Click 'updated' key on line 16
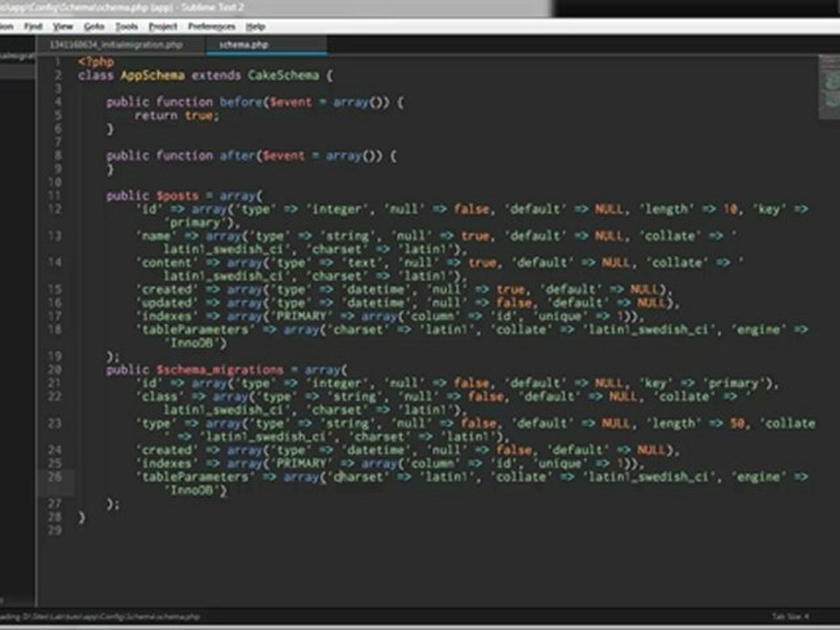This screenshot has height=630, width=840. pos(166,304)
